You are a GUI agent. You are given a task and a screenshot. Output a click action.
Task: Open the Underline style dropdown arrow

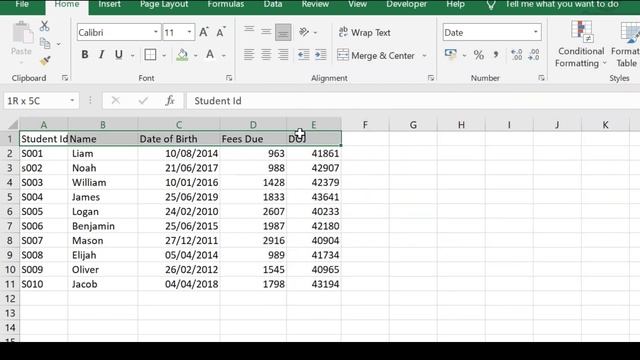(133, 56)
